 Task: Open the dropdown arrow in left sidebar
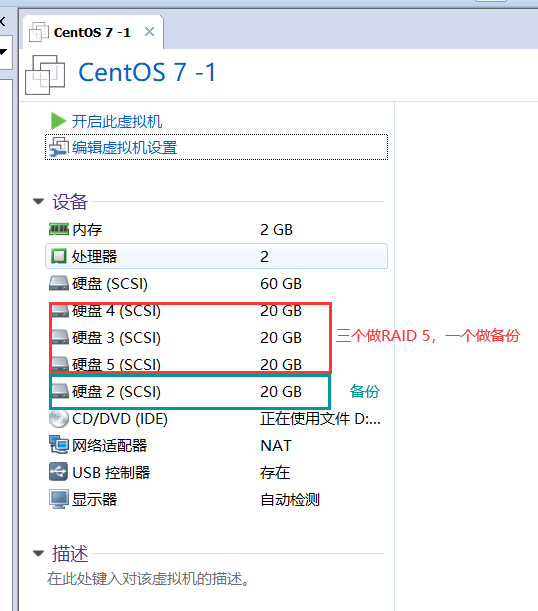4,51
